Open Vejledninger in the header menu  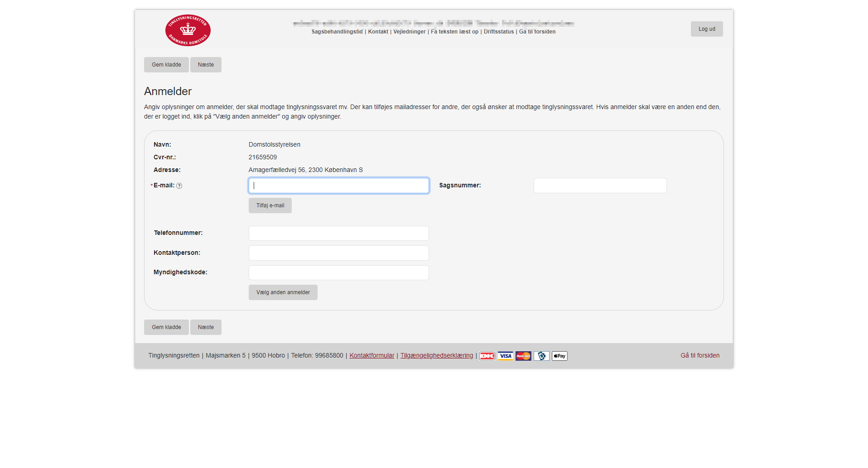tap(410, 32)
